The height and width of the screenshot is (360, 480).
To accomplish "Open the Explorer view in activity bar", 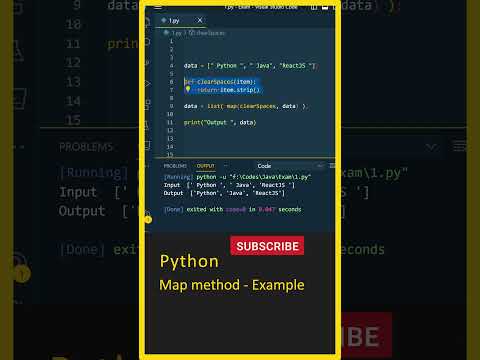I will 147,22.
